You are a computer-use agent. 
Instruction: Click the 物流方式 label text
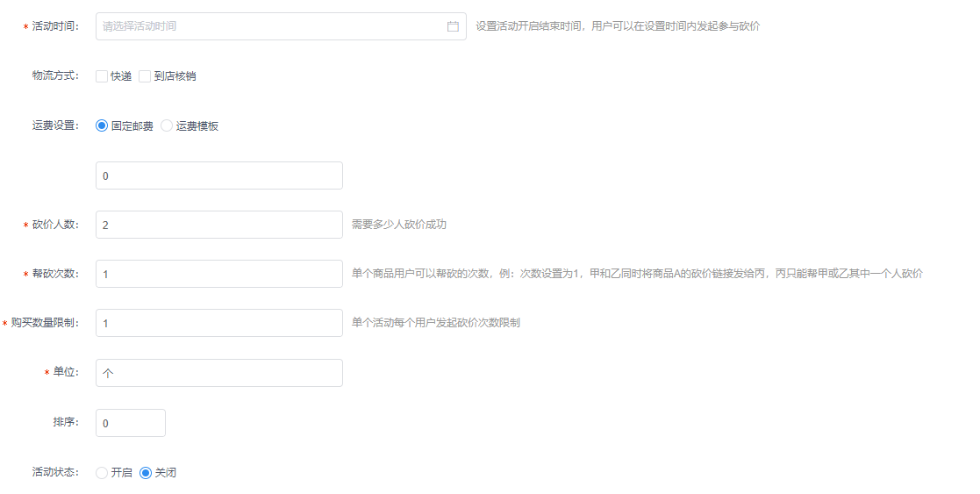tap(54, 76)
